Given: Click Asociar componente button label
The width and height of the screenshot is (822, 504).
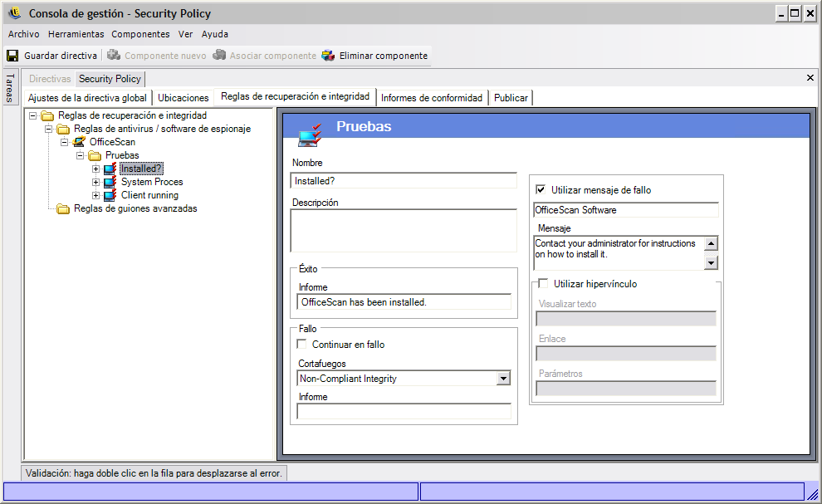Looking at the screenshot, I should [273, 56].
